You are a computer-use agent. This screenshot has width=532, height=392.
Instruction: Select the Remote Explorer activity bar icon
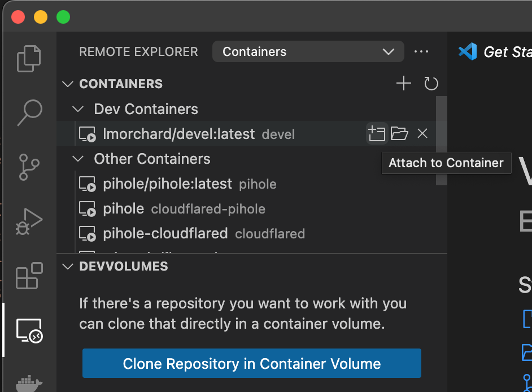[x=29, y=330]
